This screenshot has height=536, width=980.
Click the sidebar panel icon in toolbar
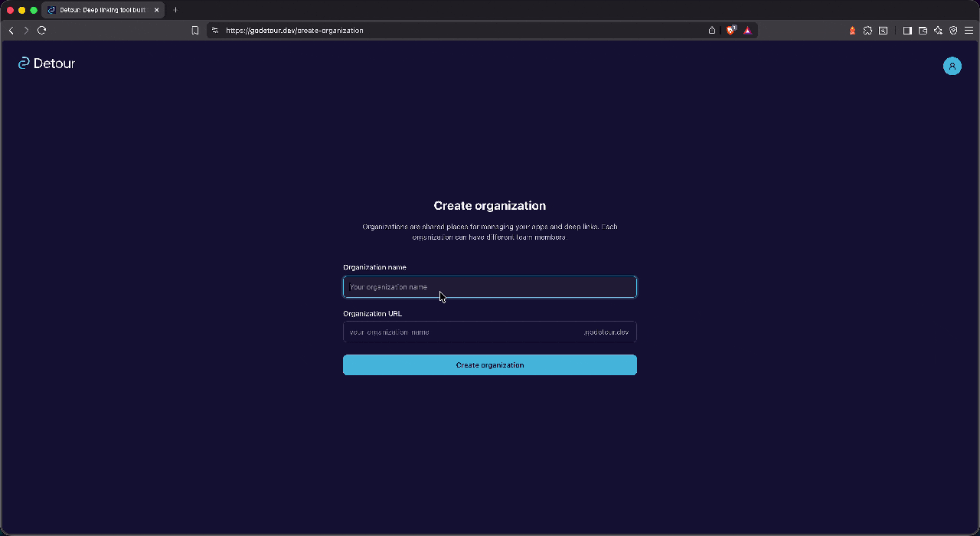907,30
